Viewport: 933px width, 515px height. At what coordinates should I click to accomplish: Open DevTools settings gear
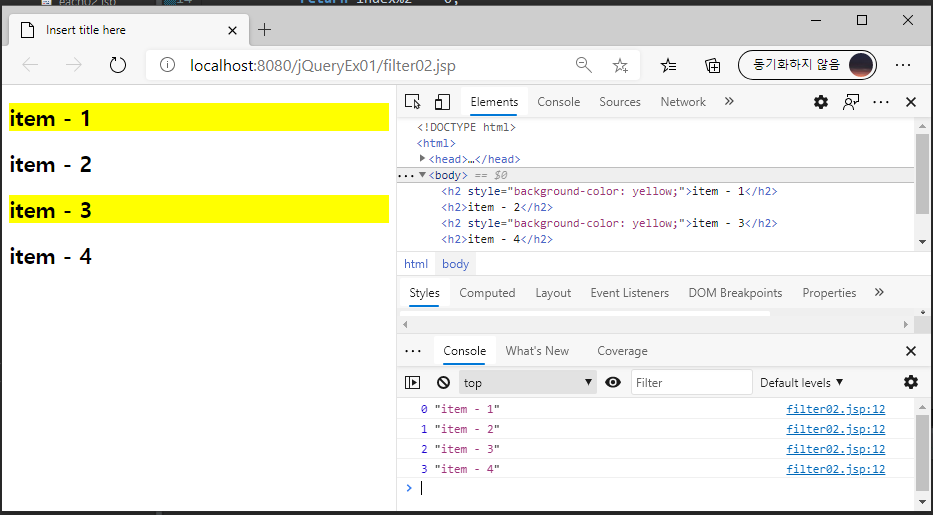[x=821, y=102]
